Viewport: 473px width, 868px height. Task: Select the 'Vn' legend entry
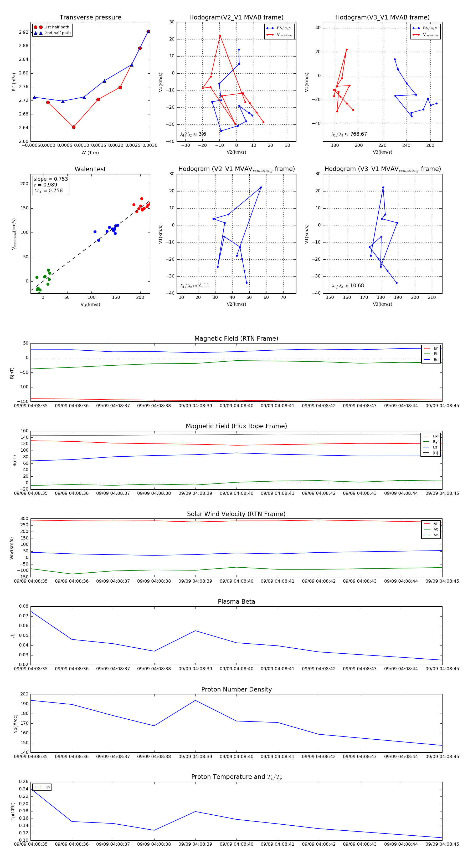(431, 535)
